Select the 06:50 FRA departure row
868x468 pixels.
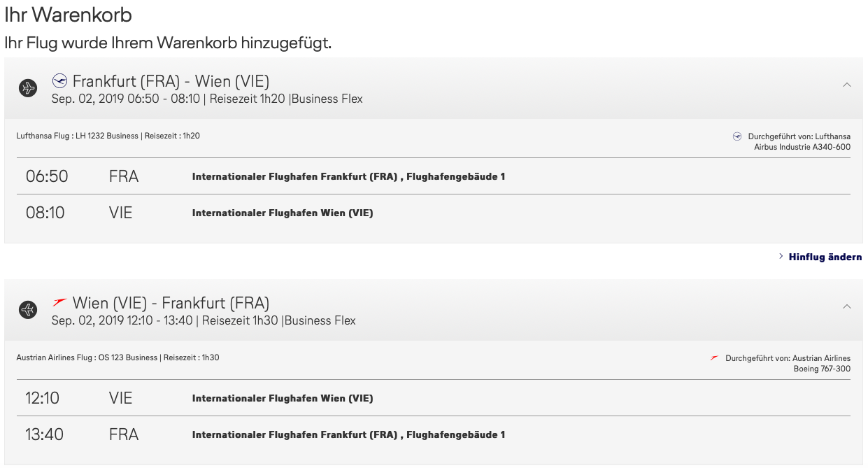(x=434, y=176)
